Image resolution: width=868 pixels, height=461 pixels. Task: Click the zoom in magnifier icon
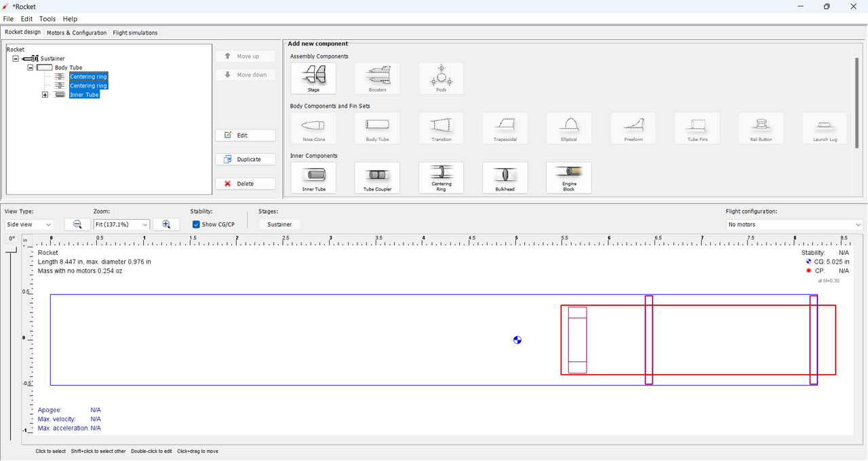pos(166,224)
